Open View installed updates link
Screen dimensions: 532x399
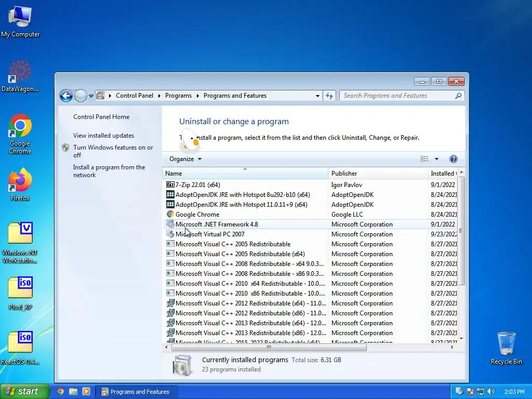click(103, 136)
